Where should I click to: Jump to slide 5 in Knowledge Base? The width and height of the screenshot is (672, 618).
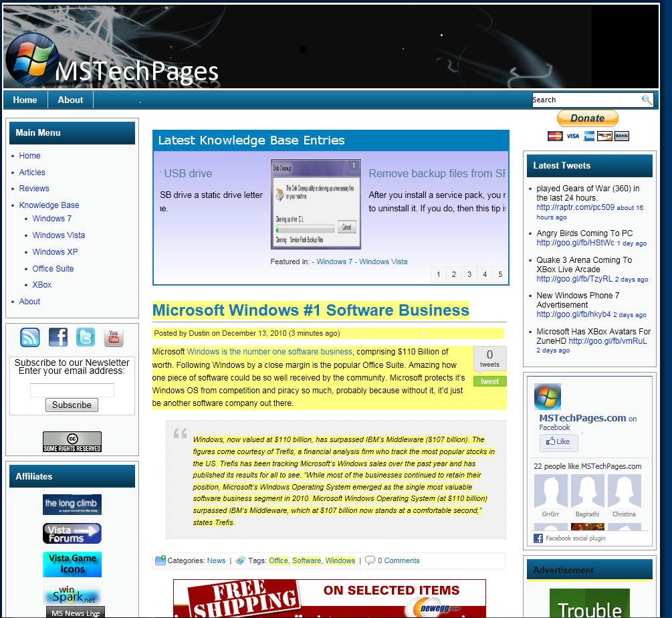point(501,274)
